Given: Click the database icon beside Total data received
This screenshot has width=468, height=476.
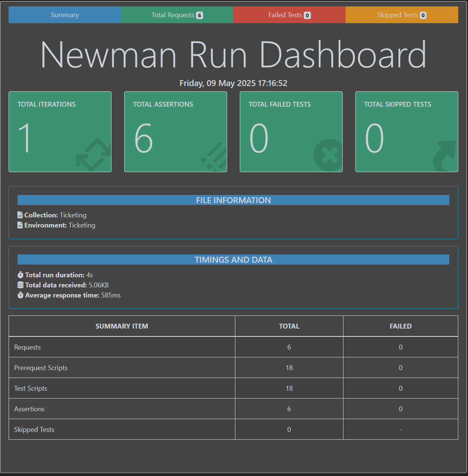Looking at the screenshot, I should pyautogui.click(x=21, y=285).
